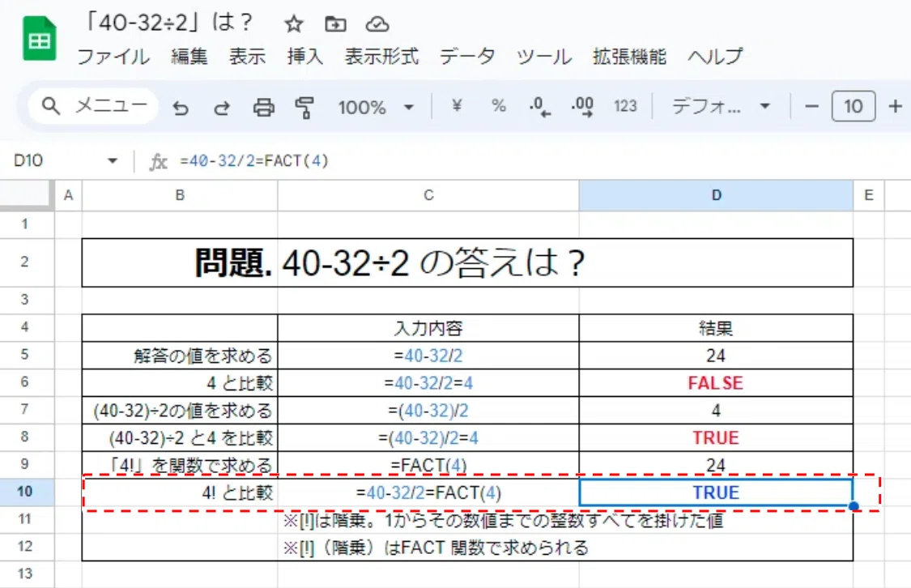Screen dimensions: 911x588
Task: Open the ヘルプ menu
Action: (714, 57)
